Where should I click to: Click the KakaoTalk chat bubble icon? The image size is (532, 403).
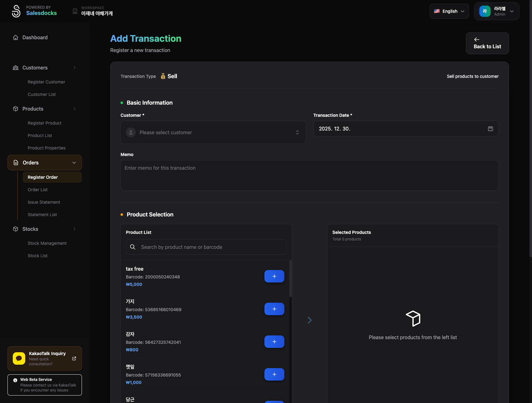[x=19, y=358]
